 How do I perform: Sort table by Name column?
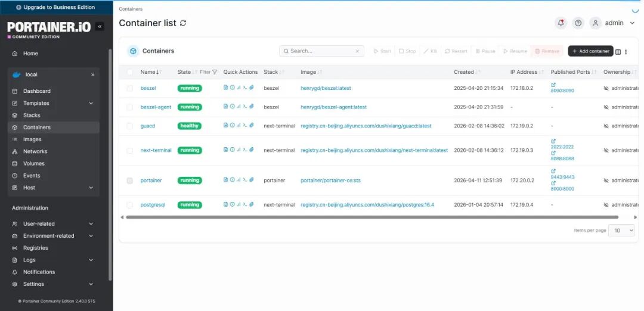click(x=151, y=72)
